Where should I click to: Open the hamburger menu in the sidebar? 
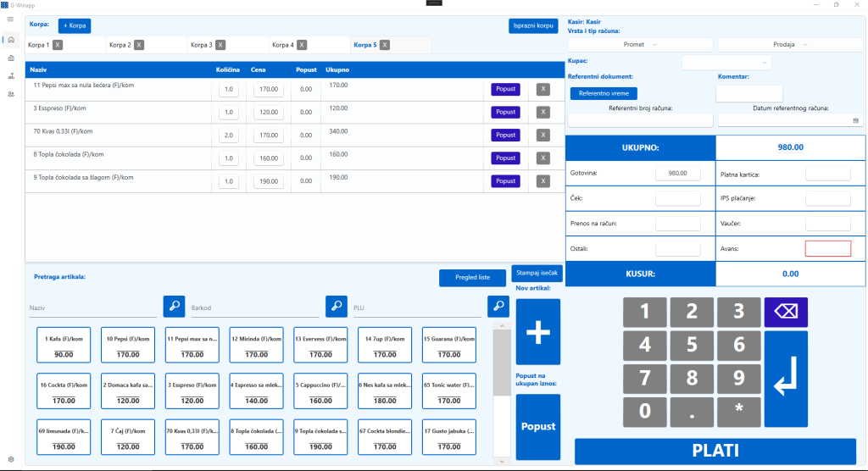(10, 19)
